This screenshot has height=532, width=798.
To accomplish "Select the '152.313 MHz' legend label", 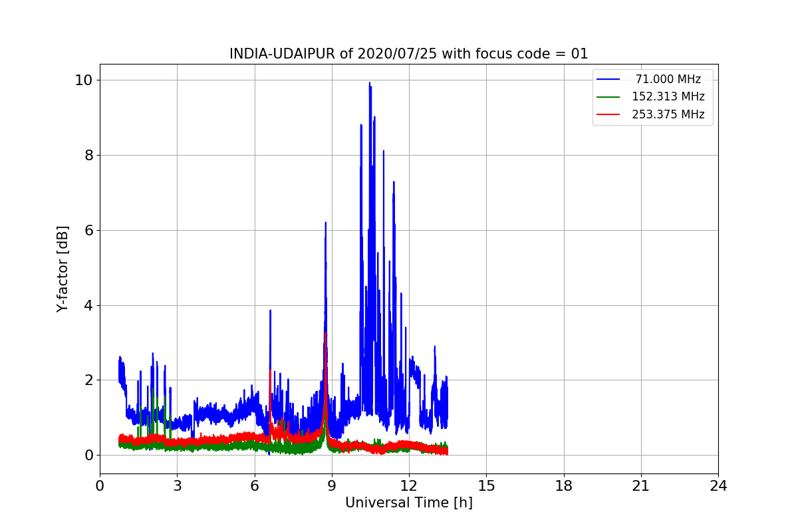I will [x=668, y=96].
